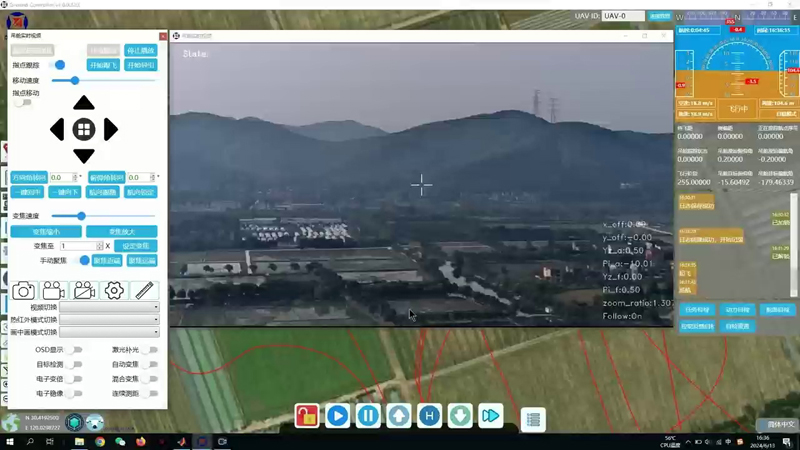800x450 pixels.
Task: Open pod settings gear icon
Action: [x=114, y=291]
